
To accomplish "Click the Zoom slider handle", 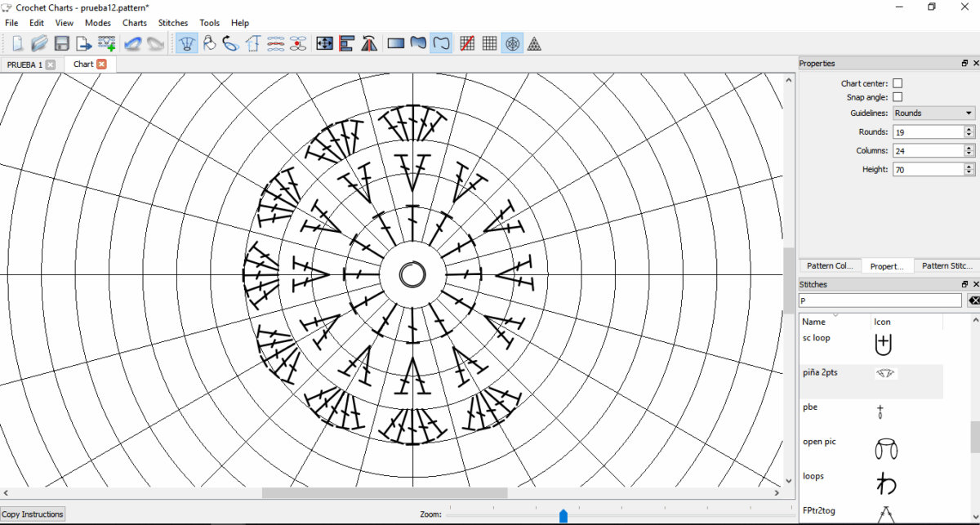I will click(x=563, y=515).
